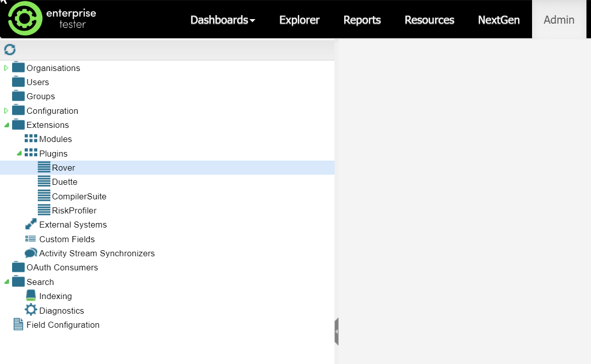This screenshot has width=591, height=364.
Task: Click the Duette plugin list icon
Action: click(x=44, y=182)
